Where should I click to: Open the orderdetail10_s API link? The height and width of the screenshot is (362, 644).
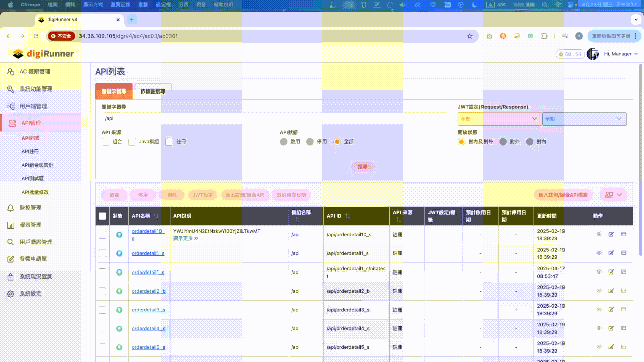148,234
